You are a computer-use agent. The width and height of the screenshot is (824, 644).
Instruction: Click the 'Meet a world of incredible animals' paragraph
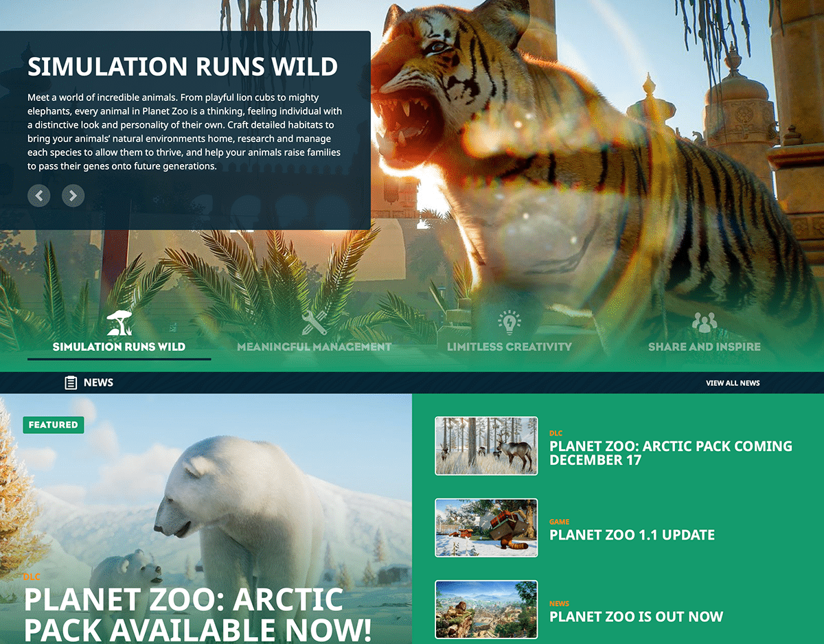point(185,132)
